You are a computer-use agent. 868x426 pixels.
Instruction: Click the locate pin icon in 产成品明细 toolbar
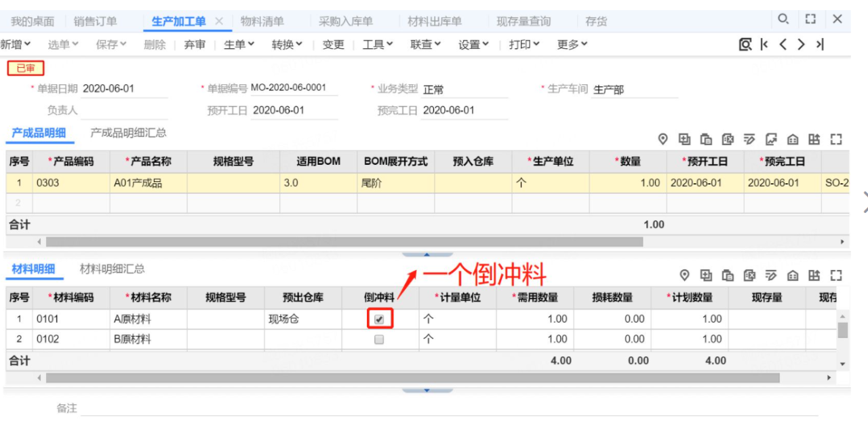(x=663, y=139)
